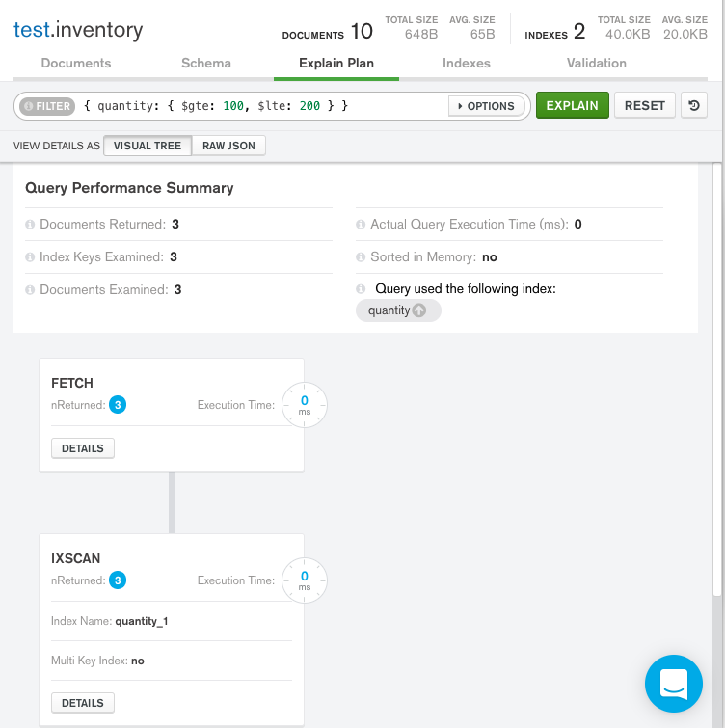
Task: Click the quantity index ascending arrow icon
Action: point(418,310)
